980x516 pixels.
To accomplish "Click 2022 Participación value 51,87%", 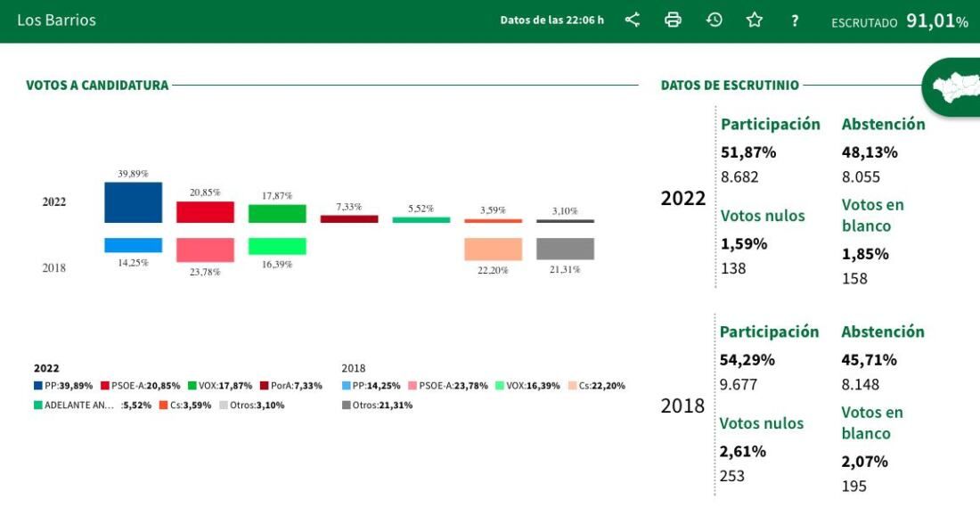I will coord(748,152).
